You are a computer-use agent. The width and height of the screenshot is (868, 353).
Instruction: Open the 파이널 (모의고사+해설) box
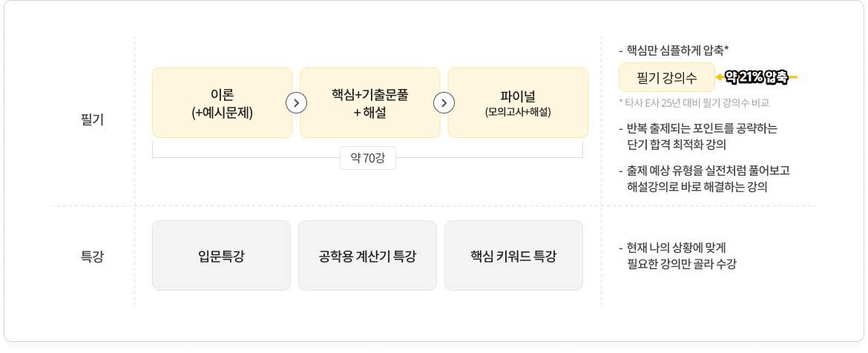[x=518, y=102]
